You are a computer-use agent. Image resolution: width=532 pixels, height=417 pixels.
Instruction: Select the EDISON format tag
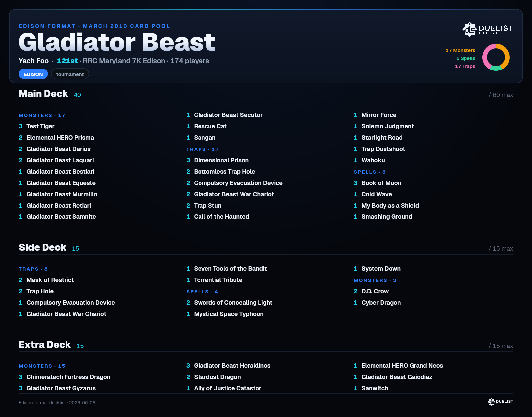point(33,74)
